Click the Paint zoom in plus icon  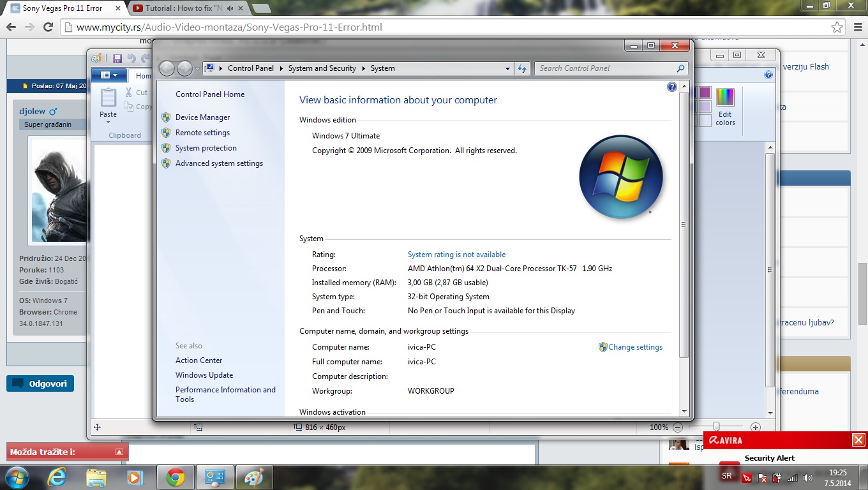pyautogui.click(x=756, y=427)
